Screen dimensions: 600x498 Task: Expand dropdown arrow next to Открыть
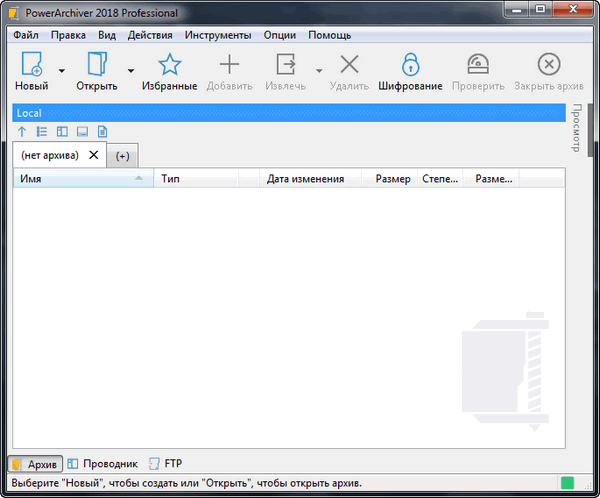click(131, 70)
